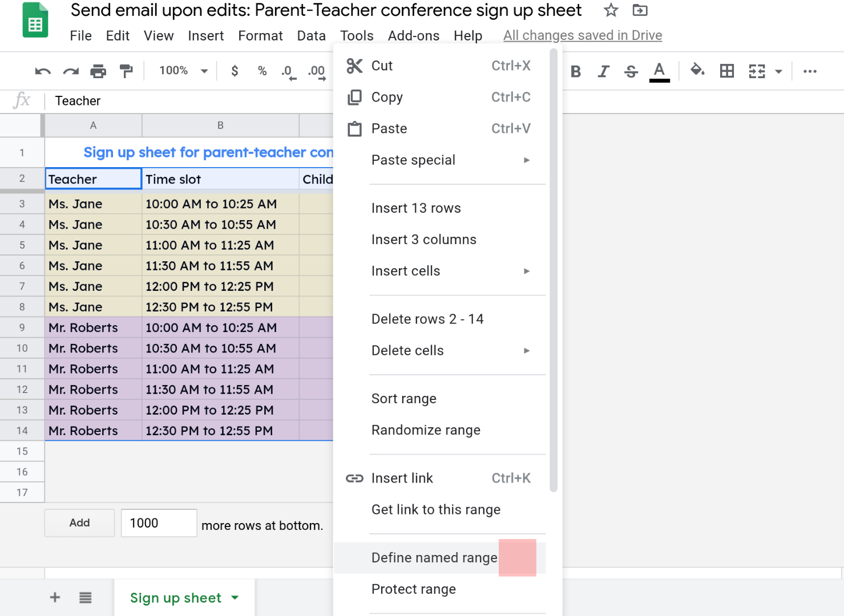Click the rows count field showing 1000
This screenshot has width=844, height=616.
(x=159, y=523)
